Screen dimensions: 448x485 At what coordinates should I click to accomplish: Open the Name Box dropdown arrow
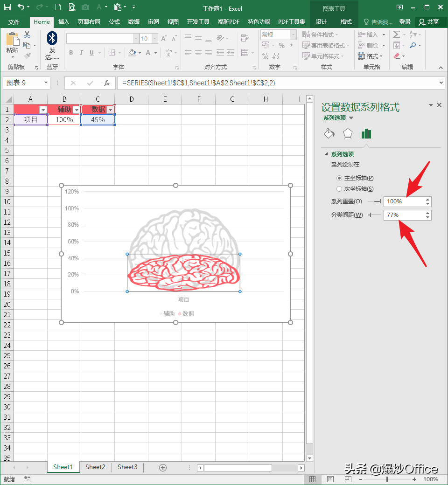pyautogui.click(x=46, y=83)
